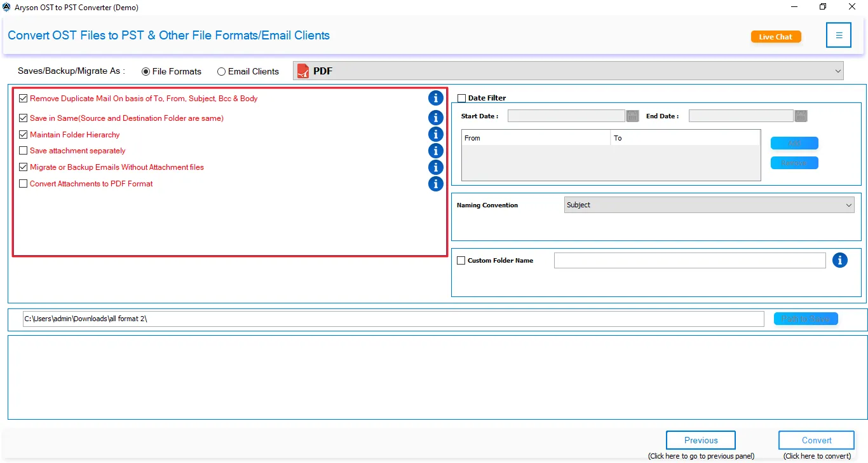View info for Convert Attachments to PDF Format

tap(436, 184)
